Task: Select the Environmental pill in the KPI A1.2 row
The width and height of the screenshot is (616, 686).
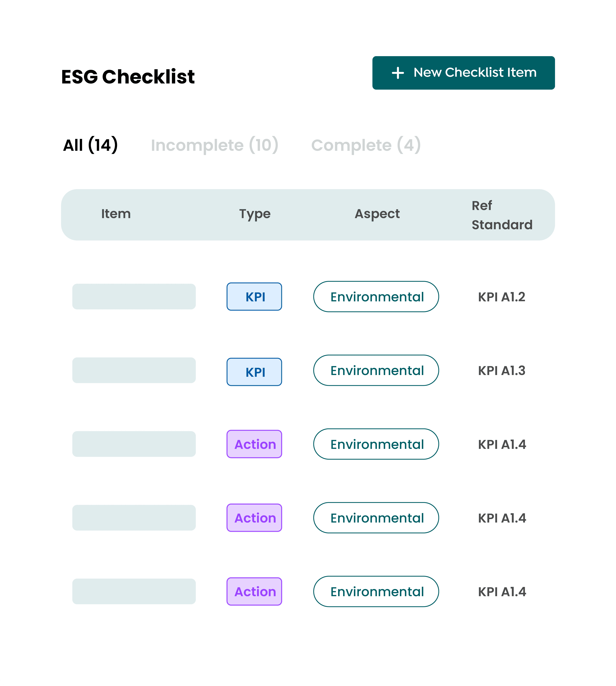Action: 376,297
